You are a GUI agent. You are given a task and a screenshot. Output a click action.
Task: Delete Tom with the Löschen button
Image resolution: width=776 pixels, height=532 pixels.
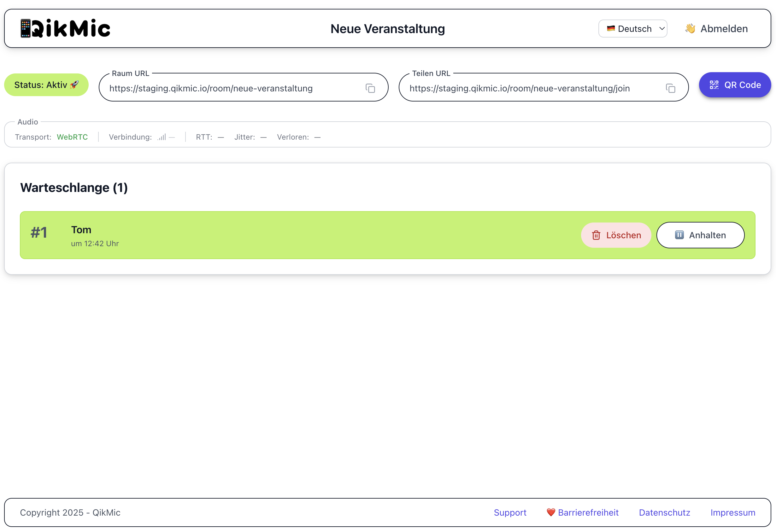coord(616,235)
